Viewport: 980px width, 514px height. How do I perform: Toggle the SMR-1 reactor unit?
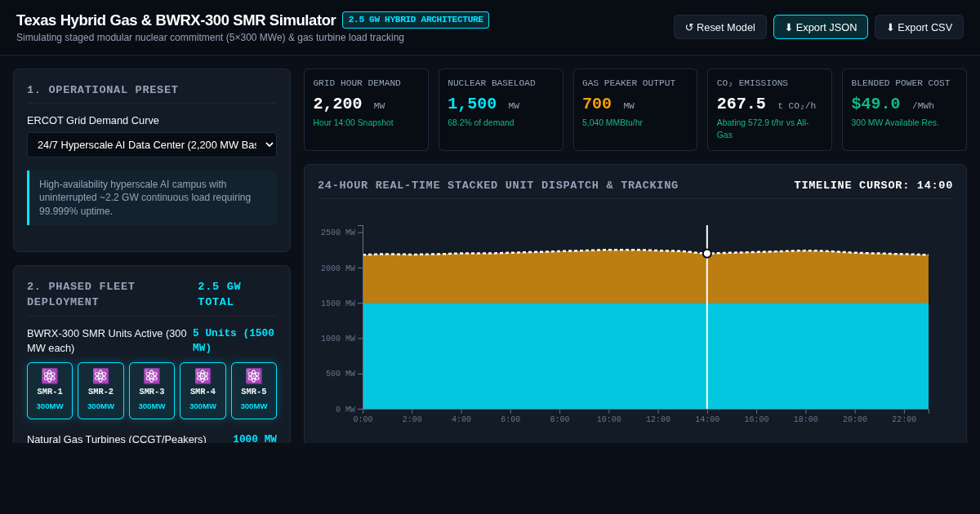pos(50,391)
